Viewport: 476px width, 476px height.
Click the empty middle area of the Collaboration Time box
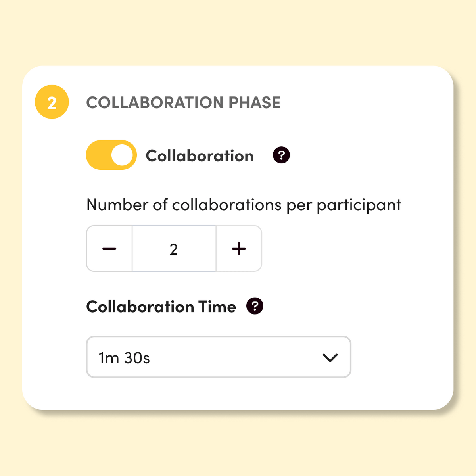tap(234, 357)
